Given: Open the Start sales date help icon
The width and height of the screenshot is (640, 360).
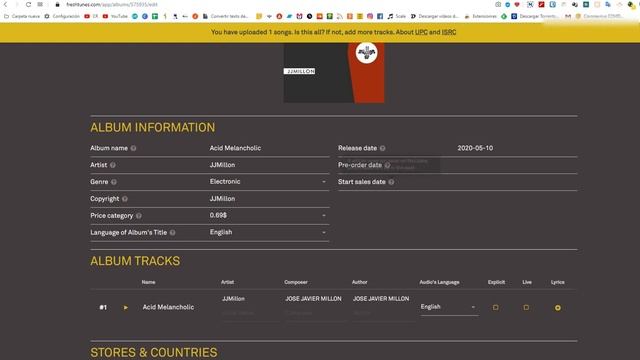Looking at the screenshot, I should click(391, 182).
